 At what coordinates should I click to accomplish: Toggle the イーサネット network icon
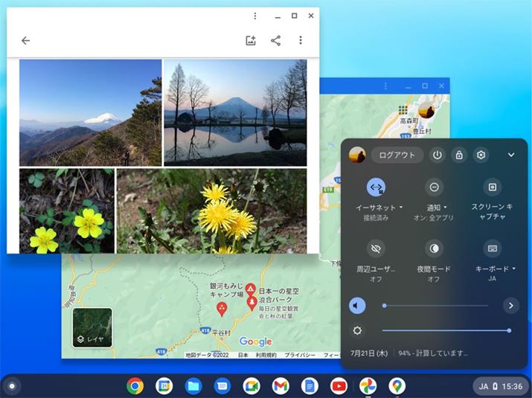pos(376,187)
